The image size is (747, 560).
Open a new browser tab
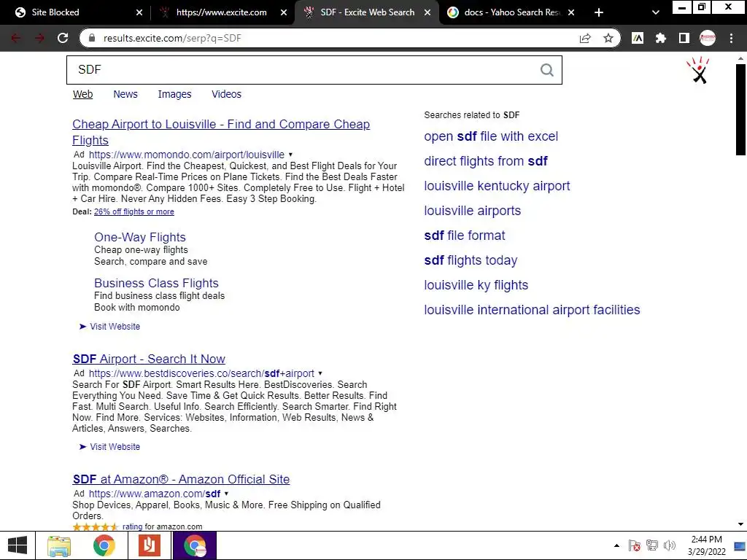tap(599, 12)
